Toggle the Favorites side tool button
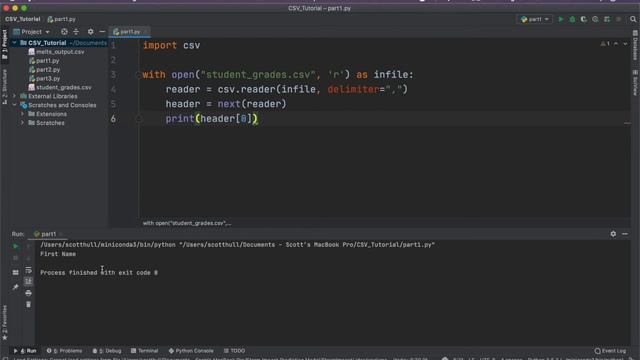The height and width of the screenshot is (360, 640). coord(4,322)
